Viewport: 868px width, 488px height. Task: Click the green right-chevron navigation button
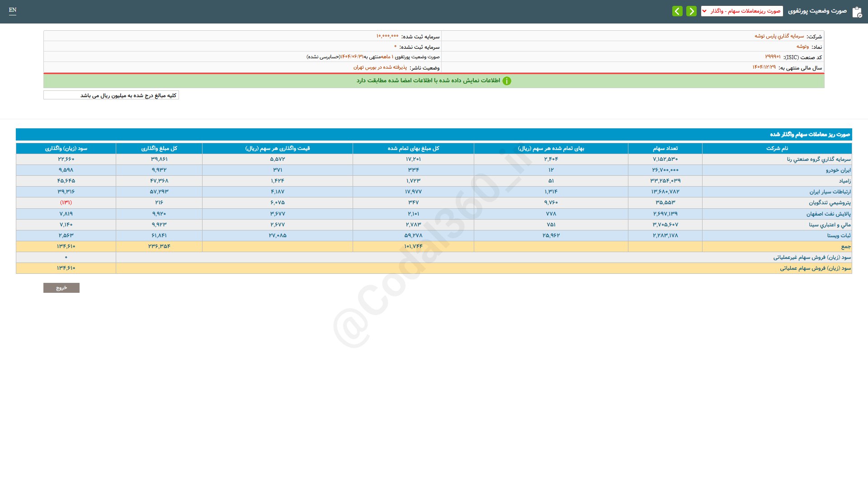(691, 11)
